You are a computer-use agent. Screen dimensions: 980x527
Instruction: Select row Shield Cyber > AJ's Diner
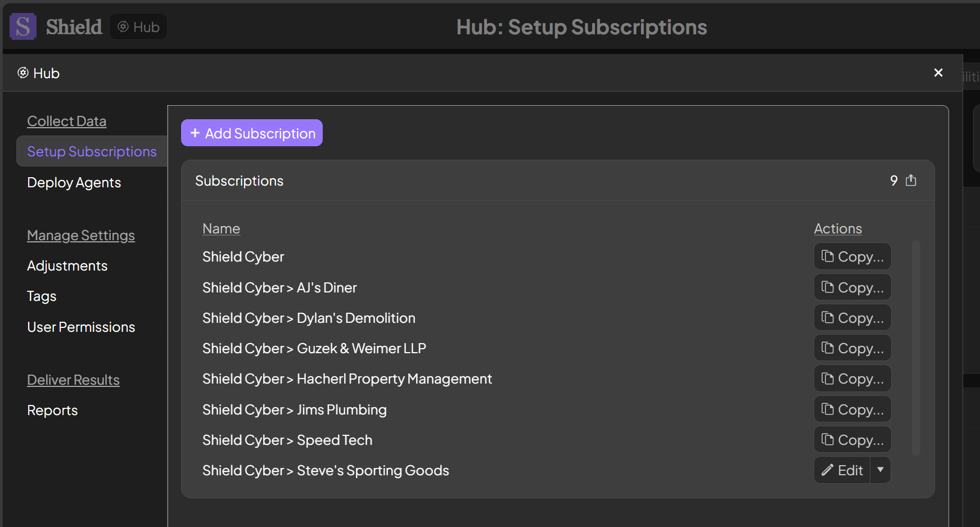coord(279,287)
